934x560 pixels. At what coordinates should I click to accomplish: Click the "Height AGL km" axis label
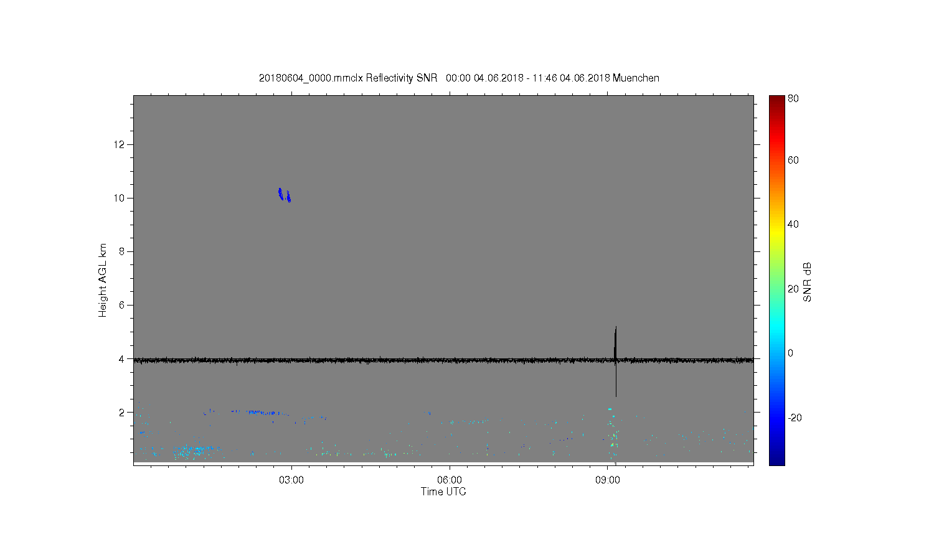coord(103,280)
